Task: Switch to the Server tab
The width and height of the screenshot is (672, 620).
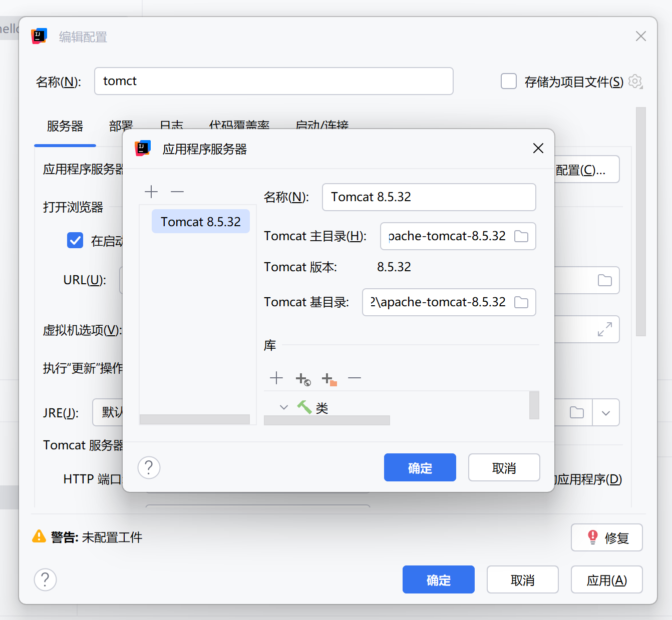Action: (x=65, y=126)
